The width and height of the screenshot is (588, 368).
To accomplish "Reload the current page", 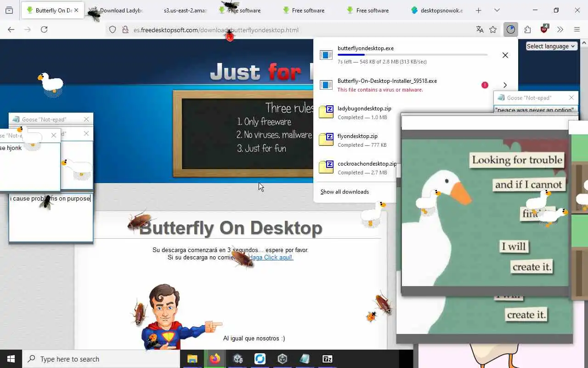I will [44, 29].
